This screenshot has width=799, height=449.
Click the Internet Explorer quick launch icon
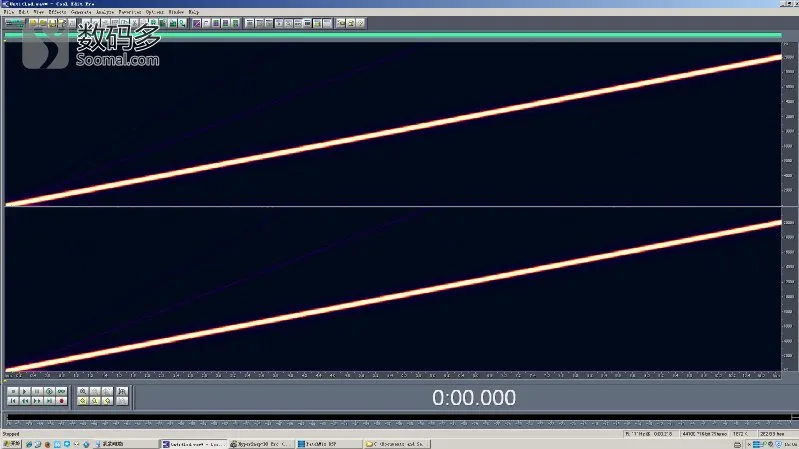pyautogui.click(x=29, y=444)
